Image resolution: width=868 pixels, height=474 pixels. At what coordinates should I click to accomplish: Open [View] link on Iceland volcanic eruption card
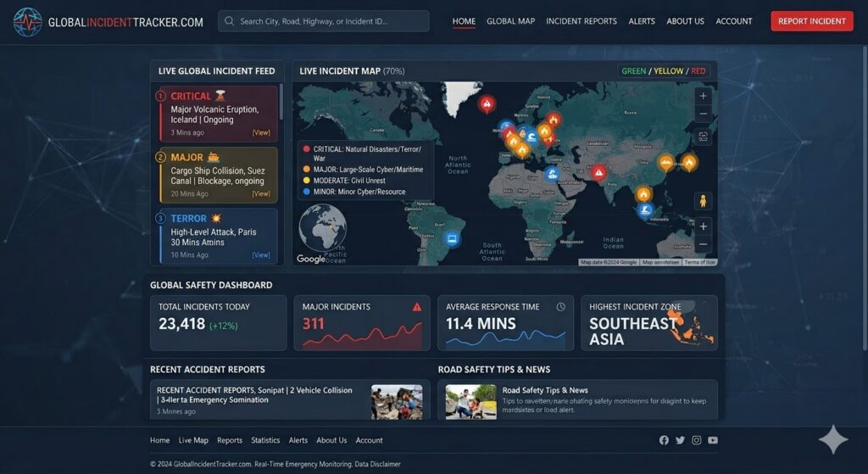261,133
